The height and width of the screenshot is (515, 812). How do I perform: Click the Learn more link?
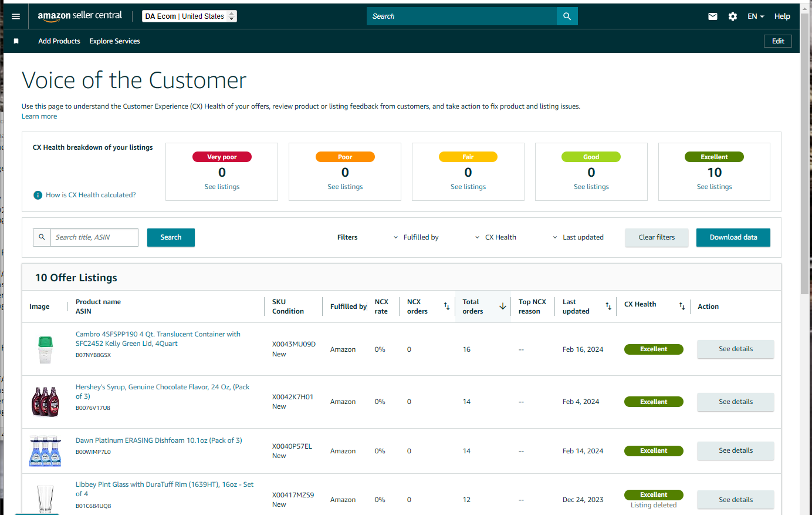[39, 116]
